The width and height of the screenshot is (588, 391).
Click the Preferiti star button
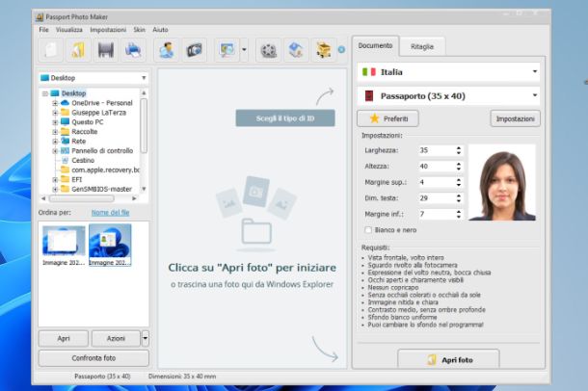pos(388,118)
